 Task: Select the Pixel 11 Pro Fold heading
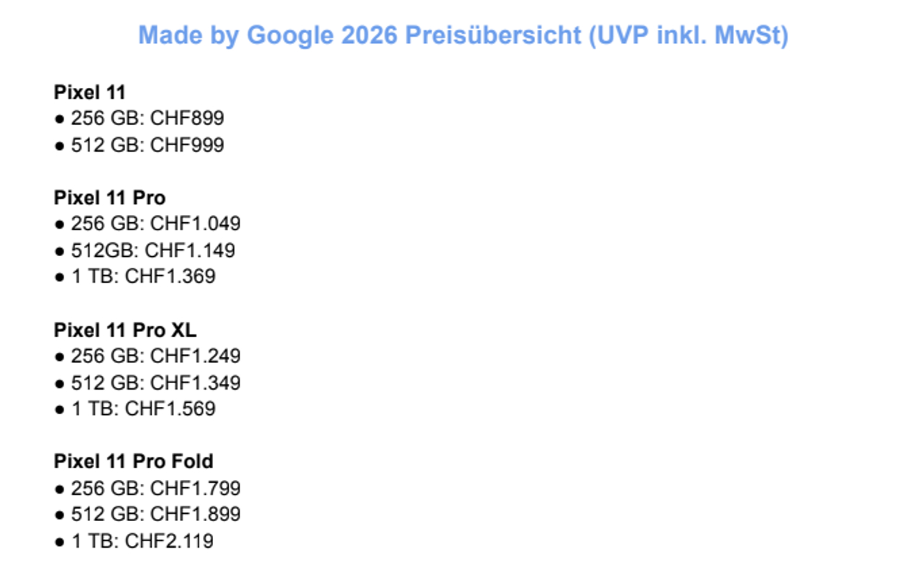134,461
